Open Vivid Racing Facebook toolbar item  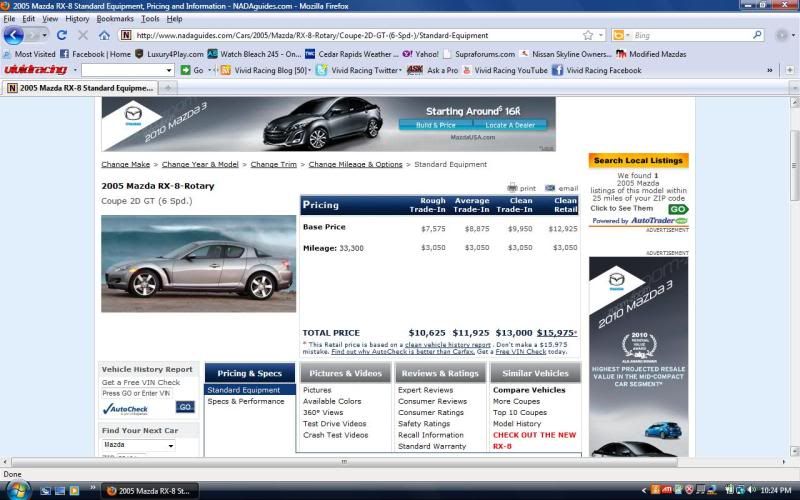pos(596,70)
